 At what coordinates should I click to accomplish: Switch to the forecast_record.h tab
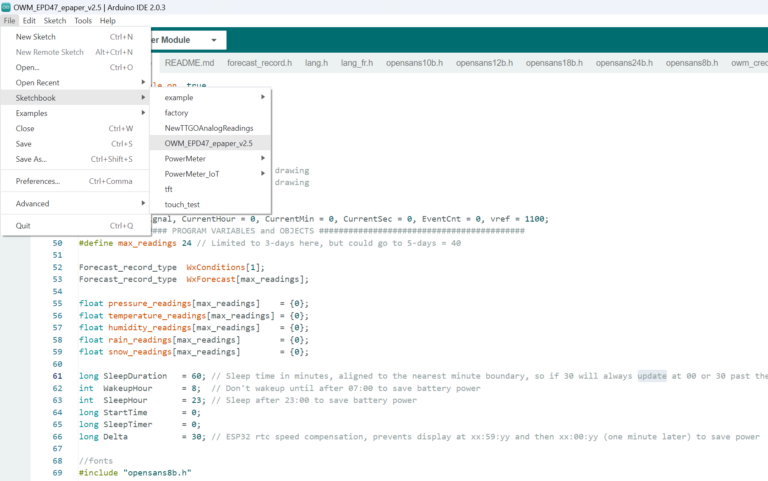tap(259, 62)
